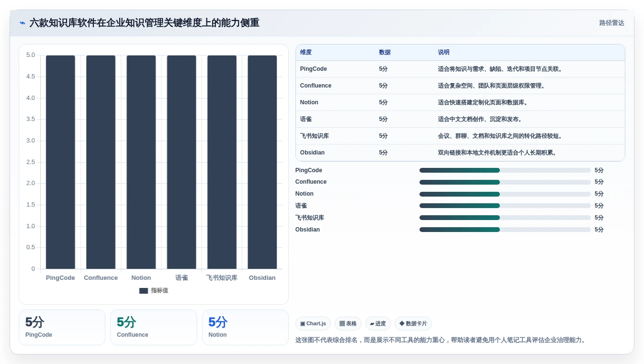
Task: Click the 维度 column header
Action: tap(306, 53)
